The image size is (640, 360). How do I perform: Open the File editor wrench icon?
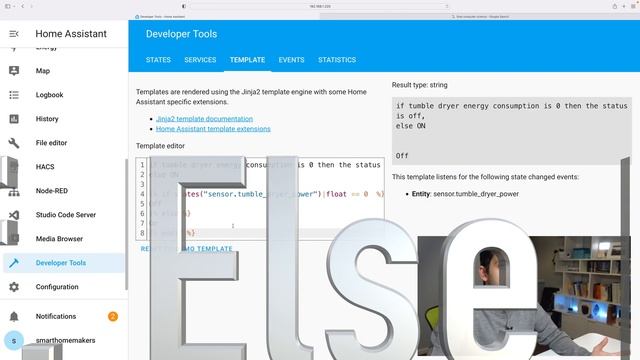click(14, 143)
